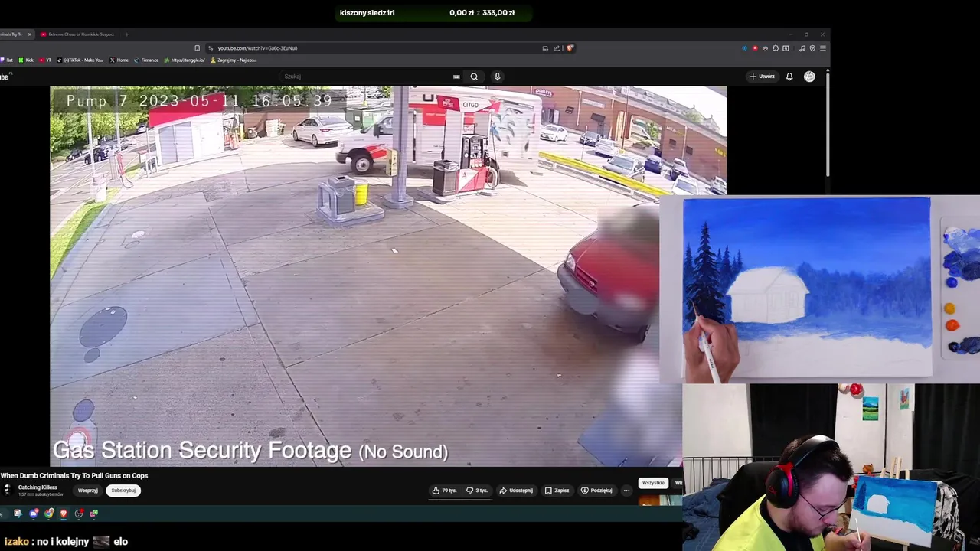The width and height of the screenshot is (980, 551).
Task: Dislike the video with 3 tys. button
Action: coord(476,491)
